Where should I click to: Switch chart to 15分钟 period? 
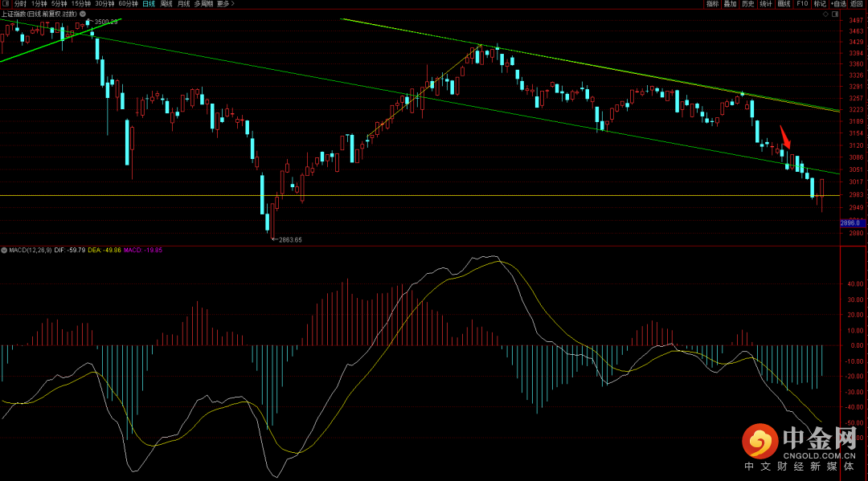(x=80, y=4)
